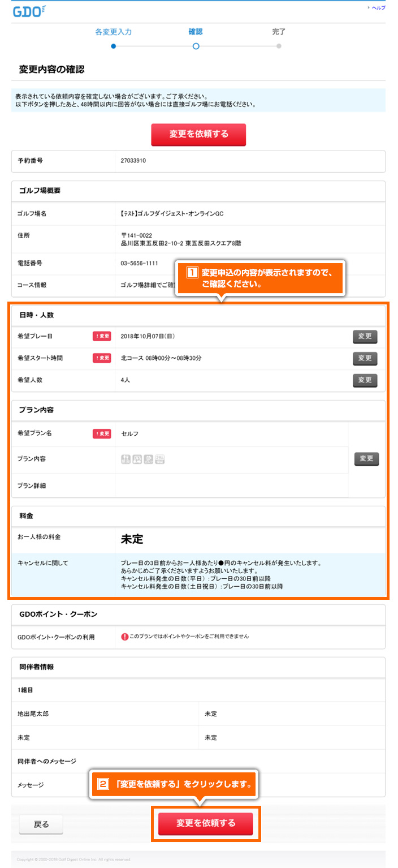Click the bottom 変更を依頼する button

[x=206, y=824]
